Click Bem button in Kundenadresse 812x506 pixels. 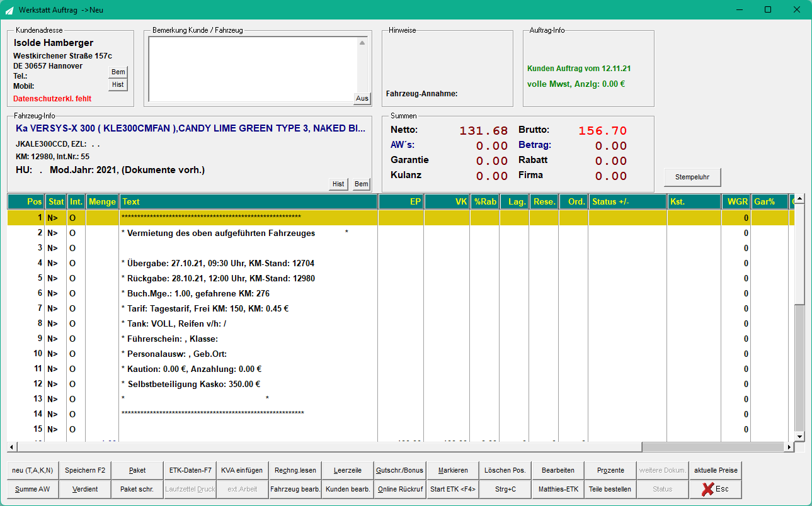point(118,72)
